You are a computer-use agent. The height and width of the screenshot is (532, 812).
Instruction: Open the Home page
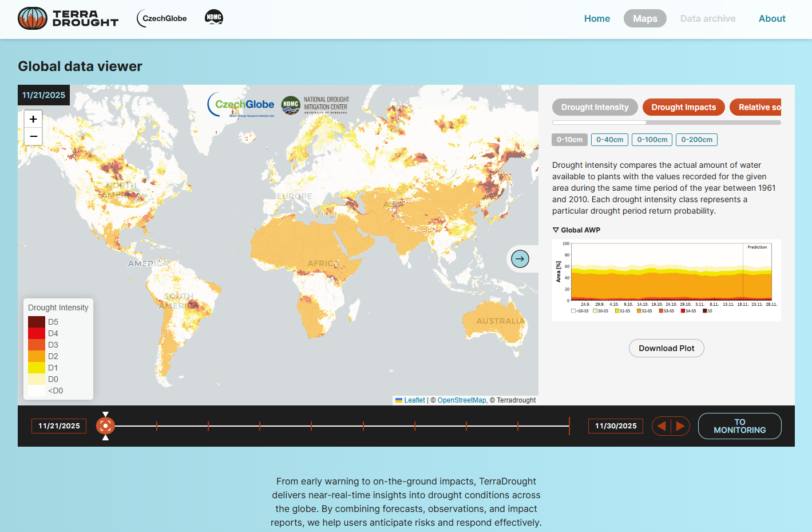[x=597, y=19]
